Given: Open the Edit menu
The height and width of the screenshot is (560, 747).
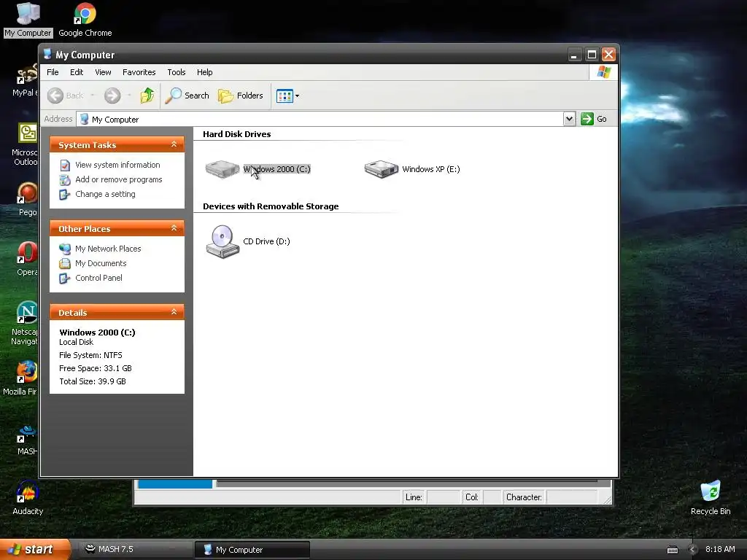Looking at the screenshot, I should pos(77,72).
